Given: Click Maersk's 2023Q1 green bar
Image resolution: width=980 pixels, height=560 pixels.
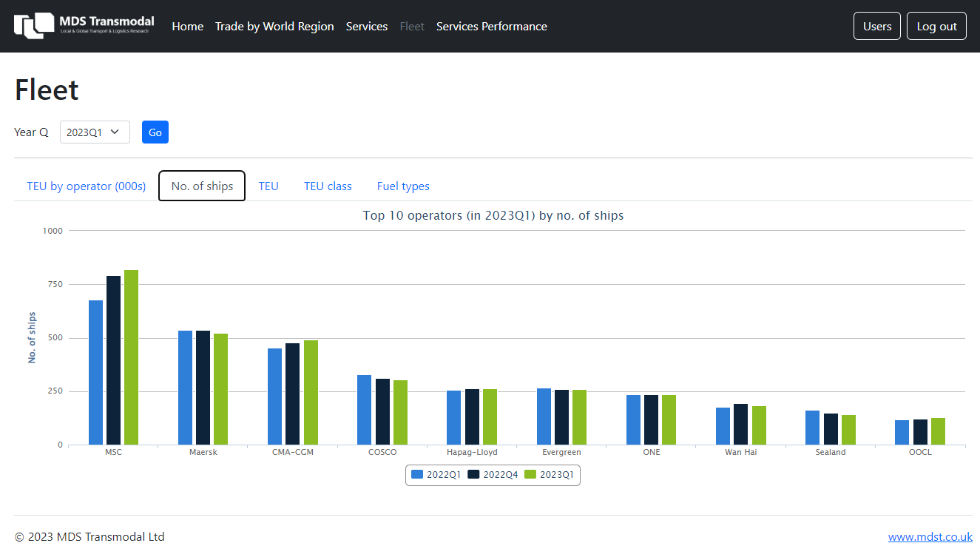Looking at the screenshot, I should point(220,389).
